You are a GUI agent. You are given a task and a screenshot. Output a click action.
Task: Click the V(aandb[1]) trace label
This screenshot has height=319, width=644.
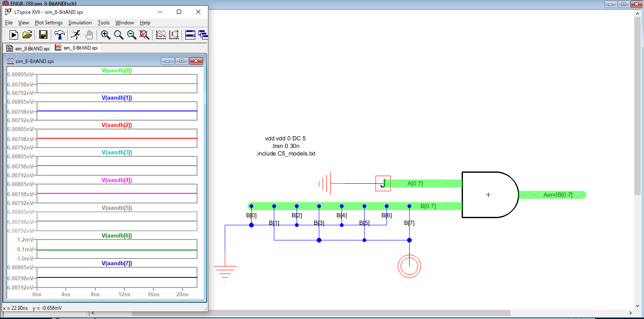[117, 98]
